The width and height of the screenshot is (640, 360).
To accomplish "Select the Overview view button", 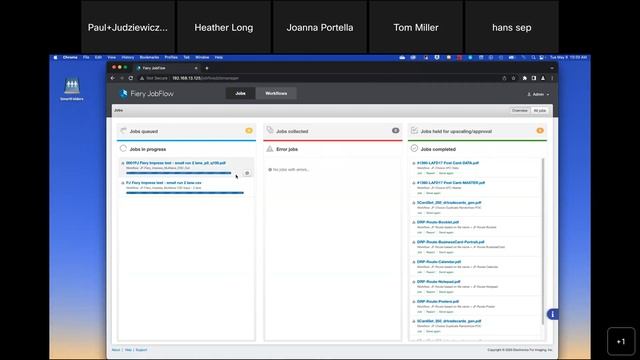I will (520, 111).
